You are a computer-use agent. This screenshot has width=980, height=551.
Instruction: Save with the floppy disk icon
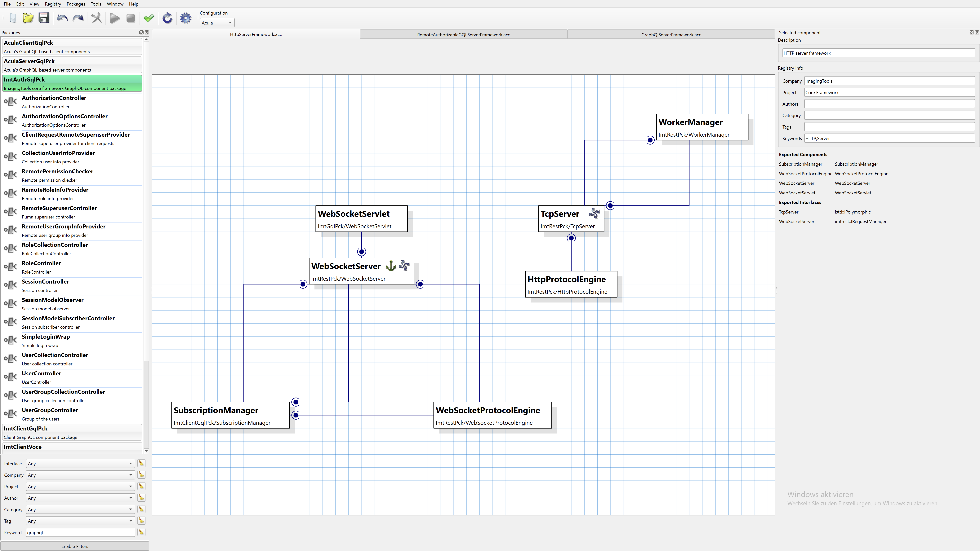44,18
